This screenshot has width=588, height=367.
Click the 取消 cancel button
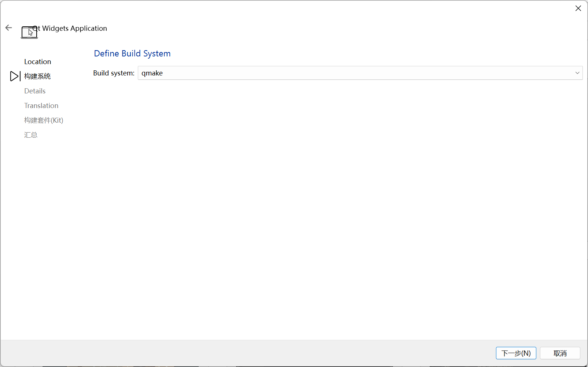point(560,353)
